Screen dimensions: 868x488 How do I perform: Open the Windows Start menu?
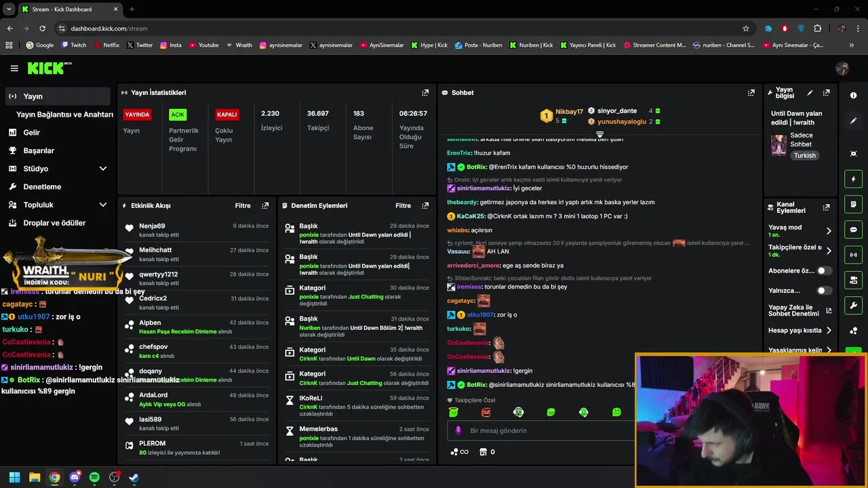click(14, 477)
